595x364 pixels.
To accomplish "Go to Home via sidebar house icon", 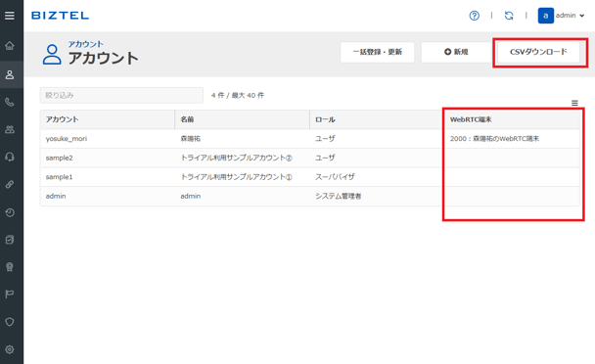I will 10,46.
